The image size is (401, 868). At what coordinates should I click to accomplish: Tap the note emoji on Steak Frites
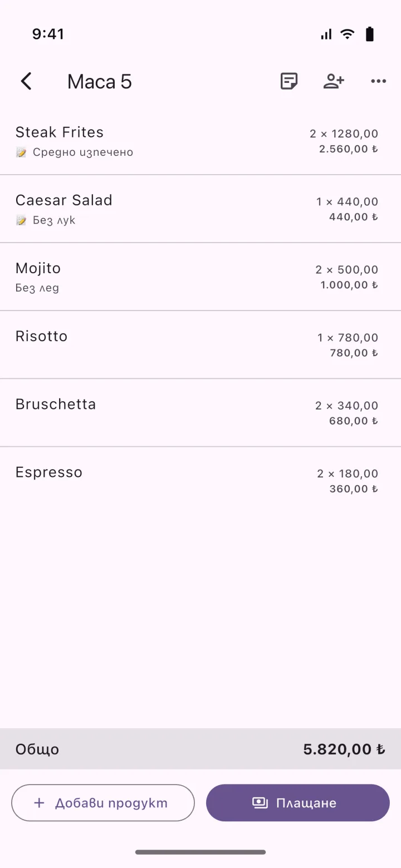tap(21, 152)
